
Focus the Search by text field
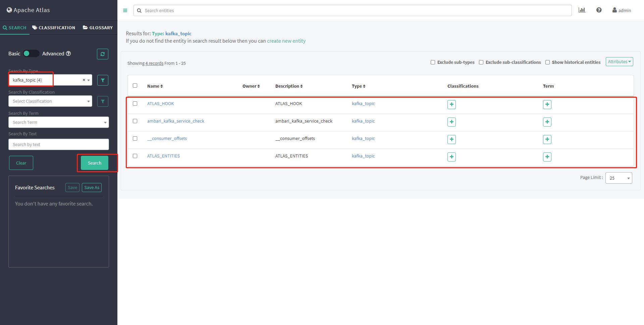coord(59,144)
